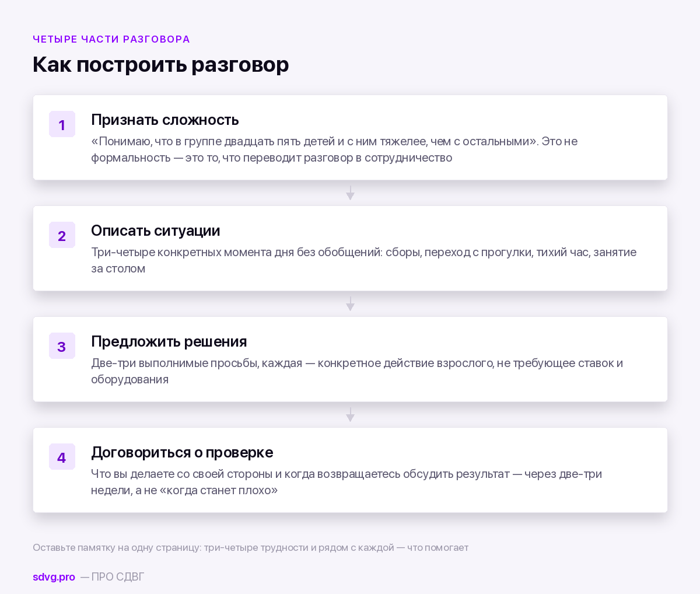Click the text starting "Две-три выполнимые просьбы"
Viewport: 700px width, 594px height.
357,371
